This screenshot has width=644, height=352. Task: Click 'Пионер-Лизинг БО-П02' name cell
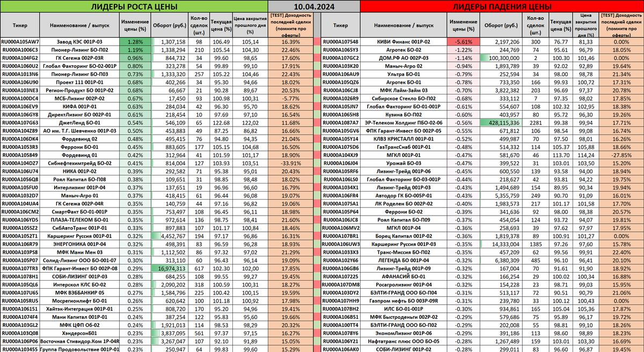pyautogui.click(x=79, y=49)
